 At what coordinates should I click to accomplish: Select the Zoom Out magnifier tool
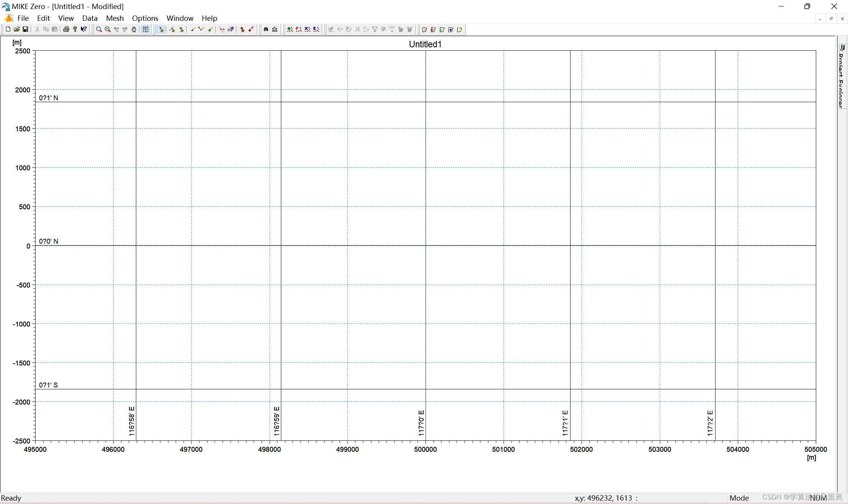[108, 30]
